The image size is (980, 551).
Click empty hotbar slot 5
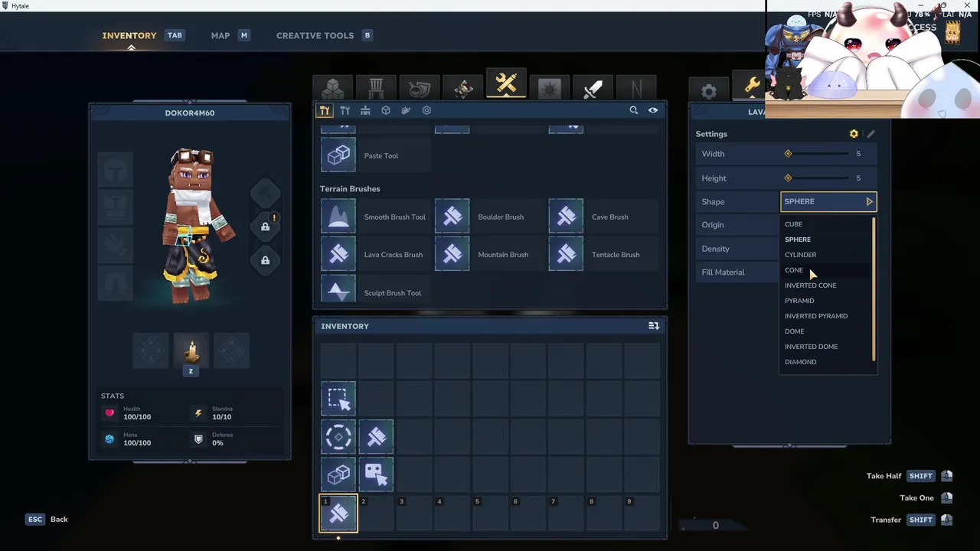(x=490, y=514)
